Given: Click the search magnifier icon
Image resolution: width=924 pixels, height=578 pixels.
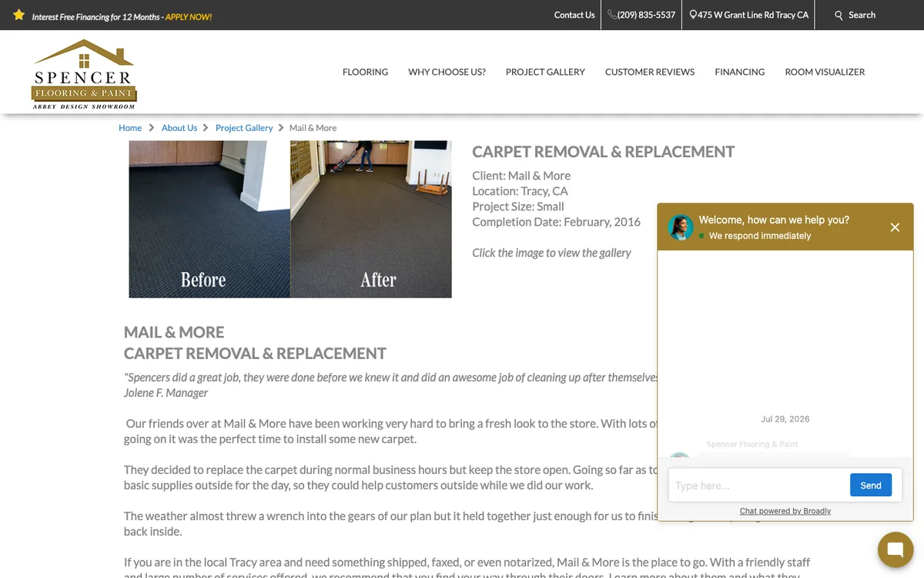Looking at the screenshot, I should click(x=839, y=15).
